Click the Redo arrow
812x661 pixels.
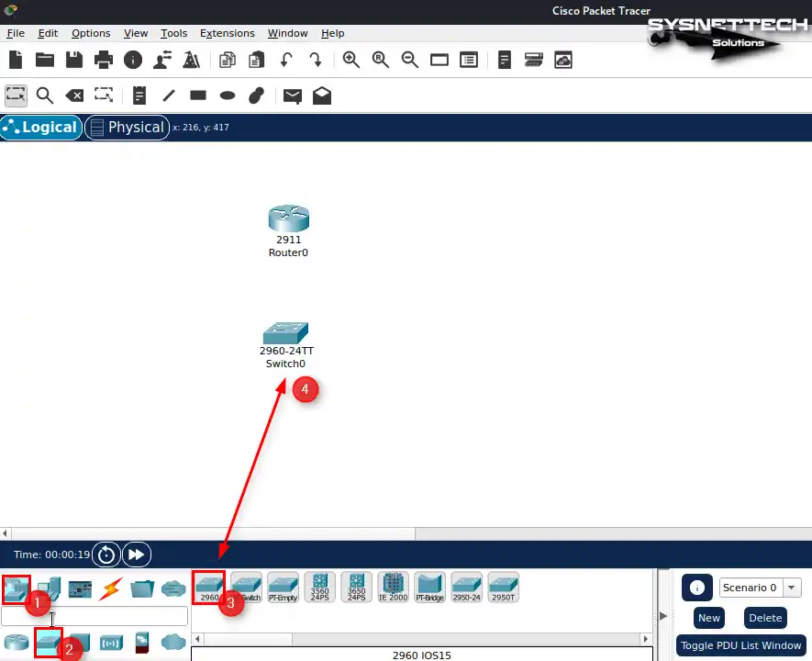click(x=316, y=60)
